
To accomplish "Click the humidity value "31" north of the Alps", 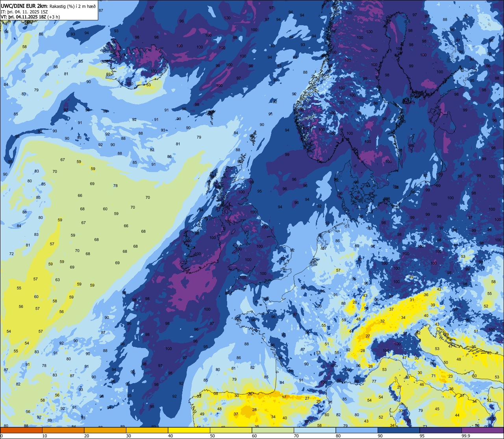I will pyautogui.click(x=412, y=300).
